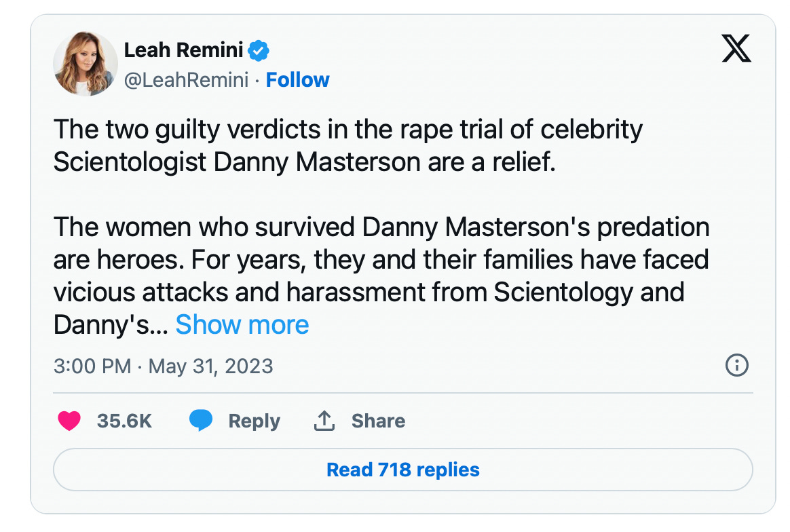Open the Leah Remini display name link
The width and height of the screenshot is (790, 532).
click(185, 50)
